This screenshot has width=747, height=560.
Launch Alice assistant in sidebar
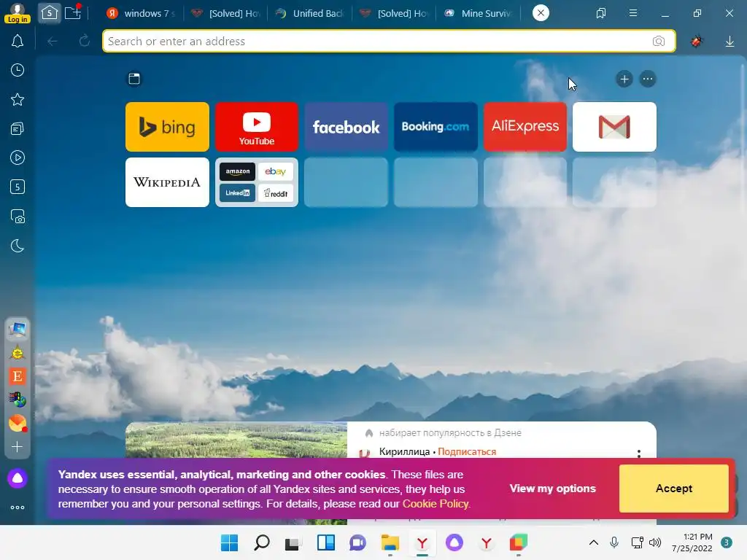pos(18,478)
